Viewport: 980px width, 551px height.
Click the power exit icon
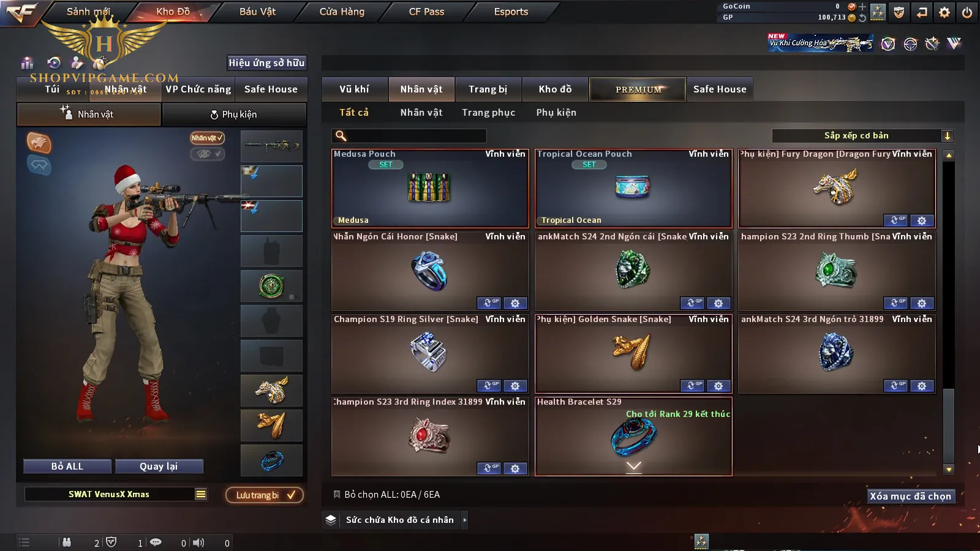pos(967,12)
